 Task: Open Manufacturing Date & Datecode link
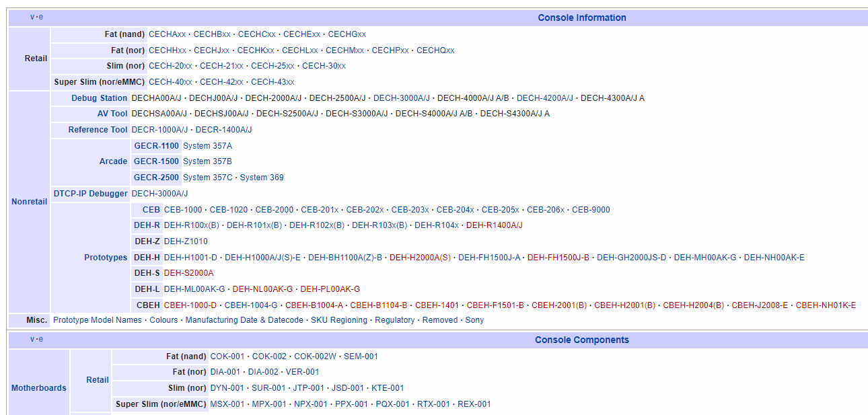[x=244, y=320]
